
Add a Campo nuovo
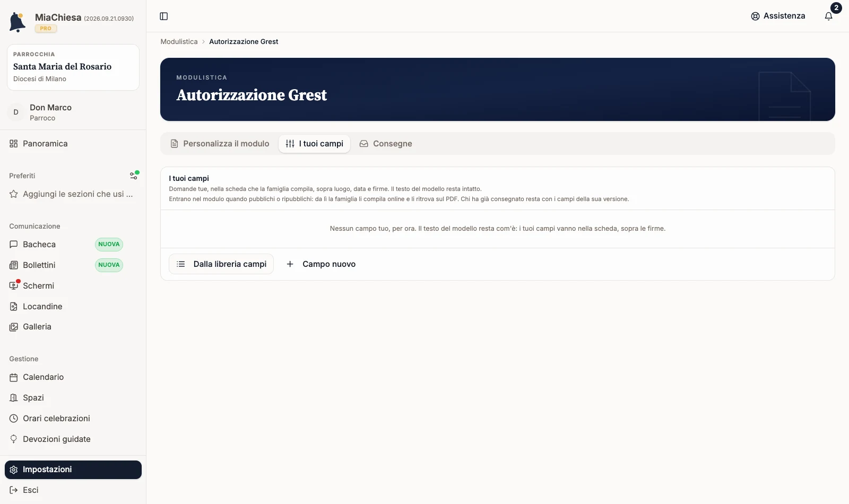click(321, 264)
